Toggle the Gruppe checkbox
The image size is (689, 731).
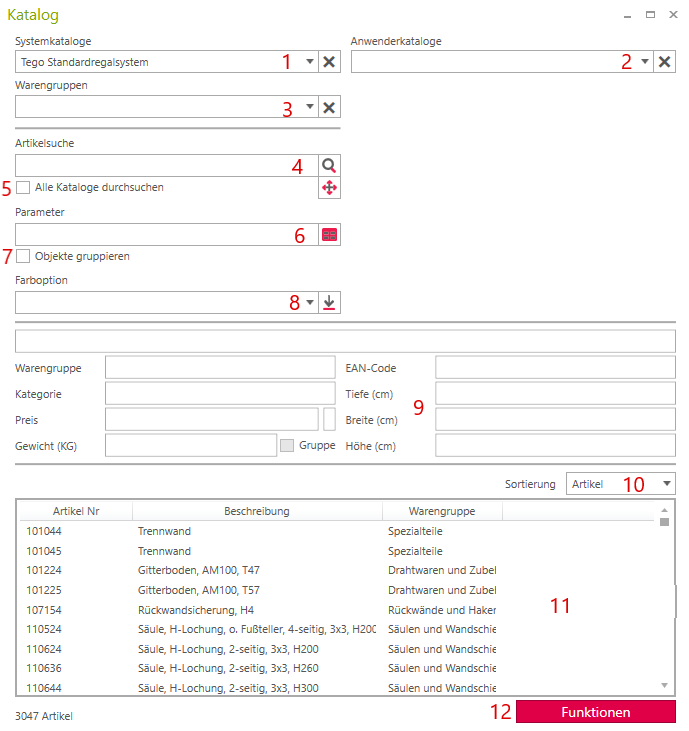287,445
